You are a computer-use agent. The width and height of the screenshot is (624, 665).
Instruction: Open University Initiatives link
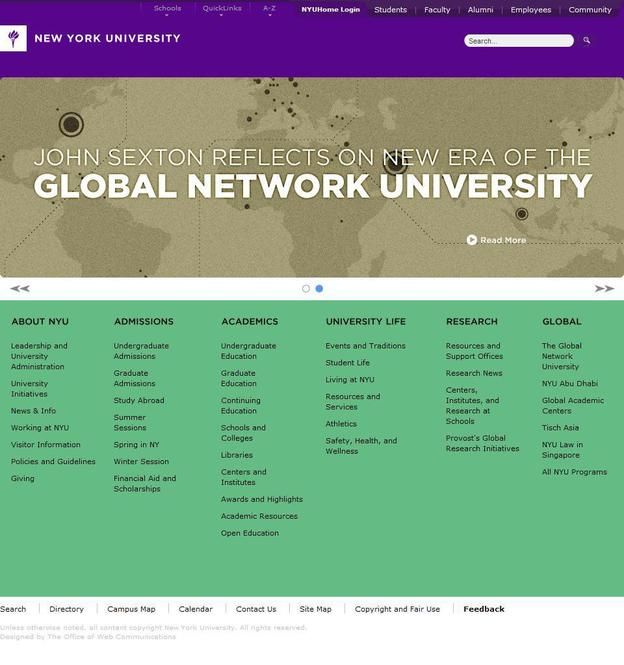29,388
